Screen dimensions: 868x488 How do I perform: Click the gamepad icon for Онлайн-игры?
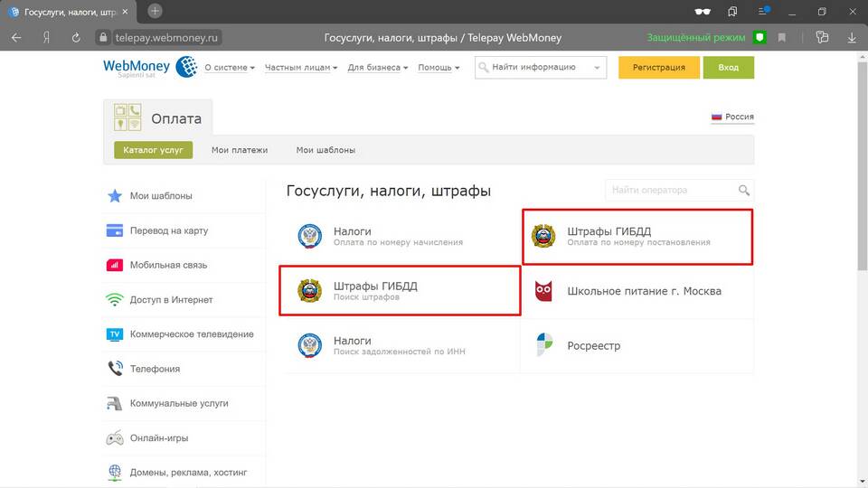pos(115,438)
